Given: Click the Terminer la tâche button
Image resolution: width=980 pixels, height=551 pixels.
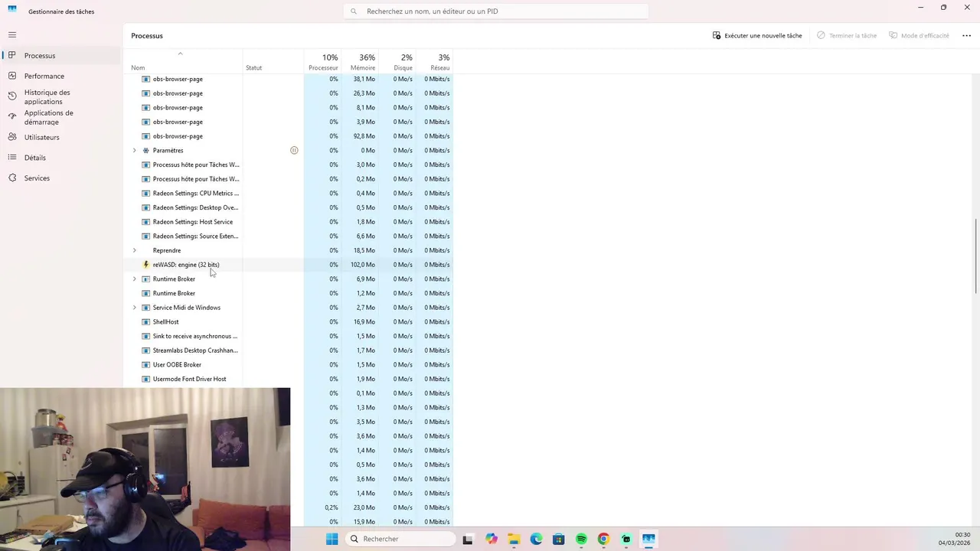Looking at the screenshot, I should pos(847,35).
